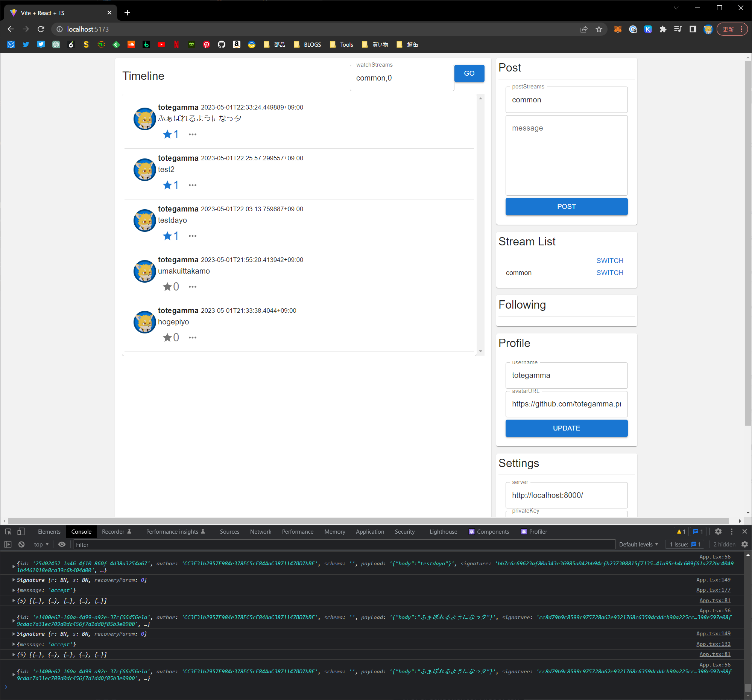Image resolution: width=752 pixels, height=700 pixels.
Task: Star the 'umakuittakamo' post
Action: tap(167, 287)
